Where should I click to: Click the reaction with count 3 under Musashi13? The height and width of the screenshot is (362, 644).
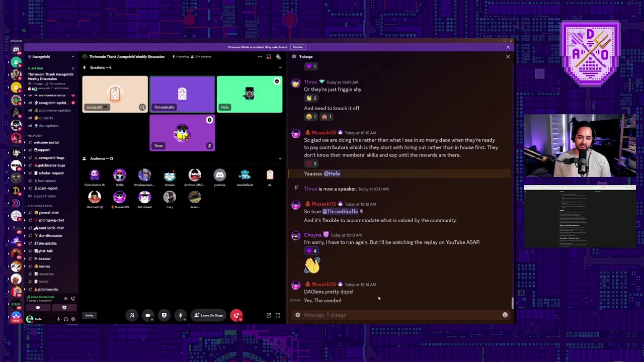click(311, 163)
